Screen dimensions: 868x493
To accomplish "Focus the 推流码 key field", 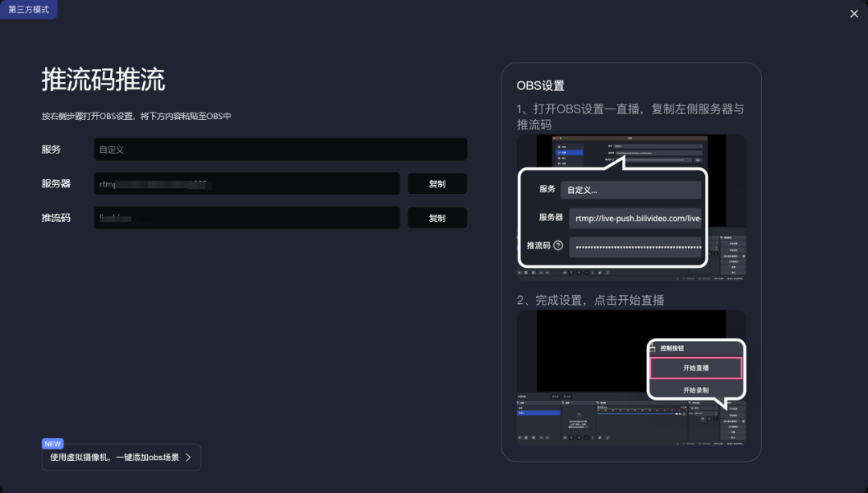I will pyautogui.click(x=247, y=218).
